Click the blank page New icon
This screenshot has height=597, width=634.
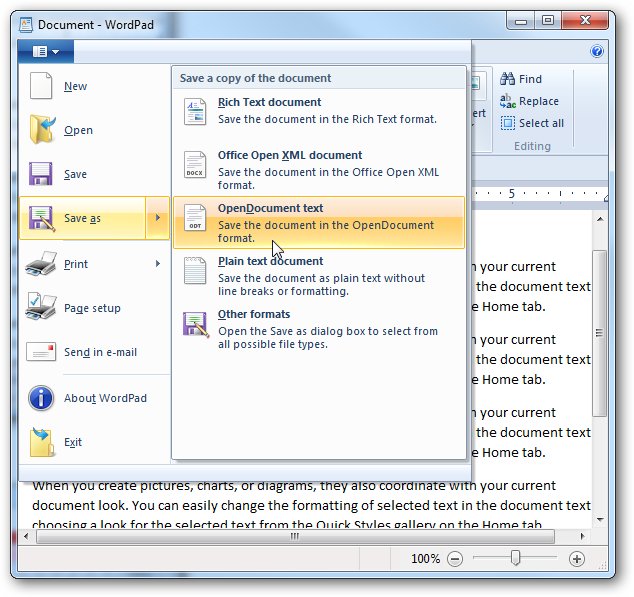pyautogui.click(x=41, y=85)
